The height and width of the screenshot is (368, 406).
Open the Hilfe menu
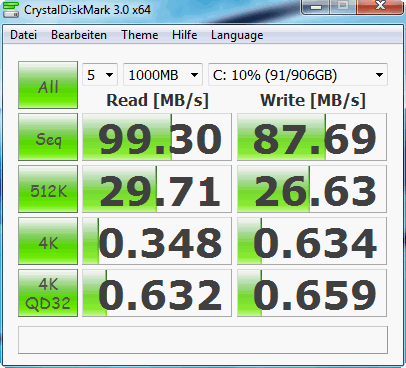tap(184, 35)
